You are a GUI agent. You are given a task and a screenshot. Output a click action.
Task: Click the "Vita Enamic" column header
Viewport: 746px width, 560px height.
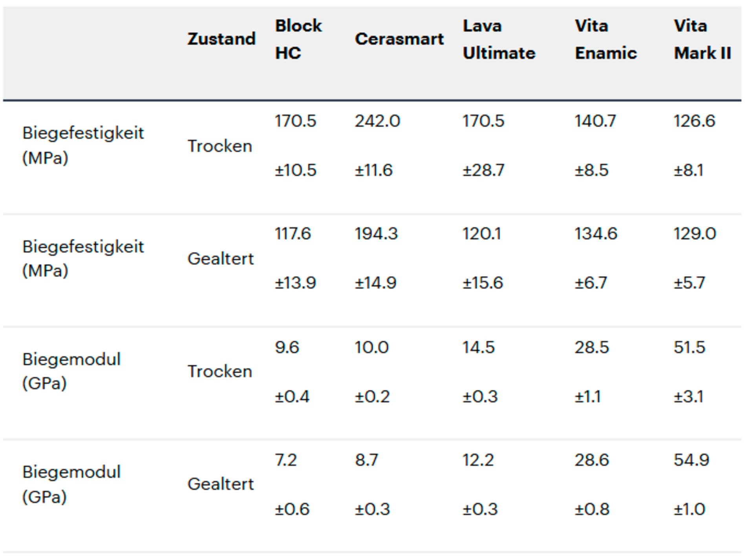pyautogui.click(x=605, y=39)
